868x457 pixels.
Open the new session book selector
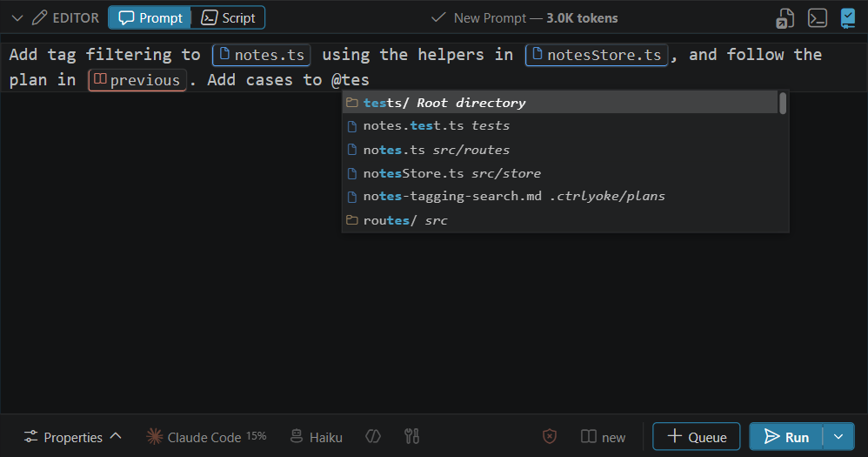(x=603, y=437)
